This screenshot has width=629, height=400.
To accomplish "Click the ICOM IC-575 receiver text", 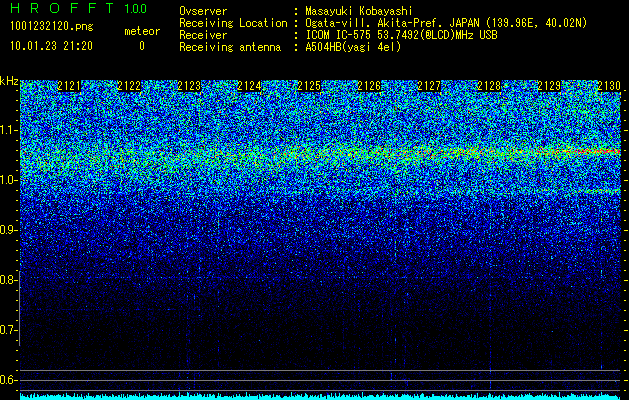I will point(401,35).
